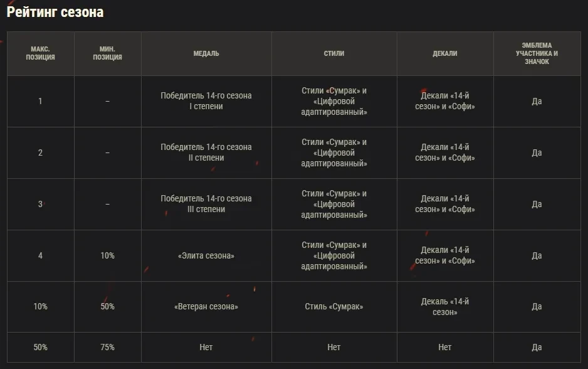Click the "75%" minimum position cell
588x369 pixels.
coord(107,347)
